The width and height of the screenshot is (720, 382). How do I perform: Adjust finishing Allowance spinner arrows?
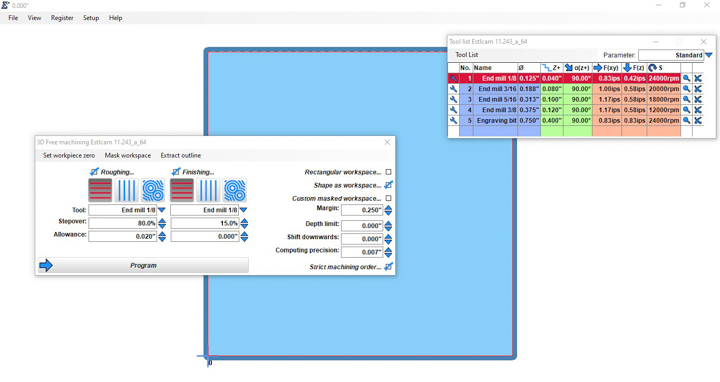click(x=244, y=236)
